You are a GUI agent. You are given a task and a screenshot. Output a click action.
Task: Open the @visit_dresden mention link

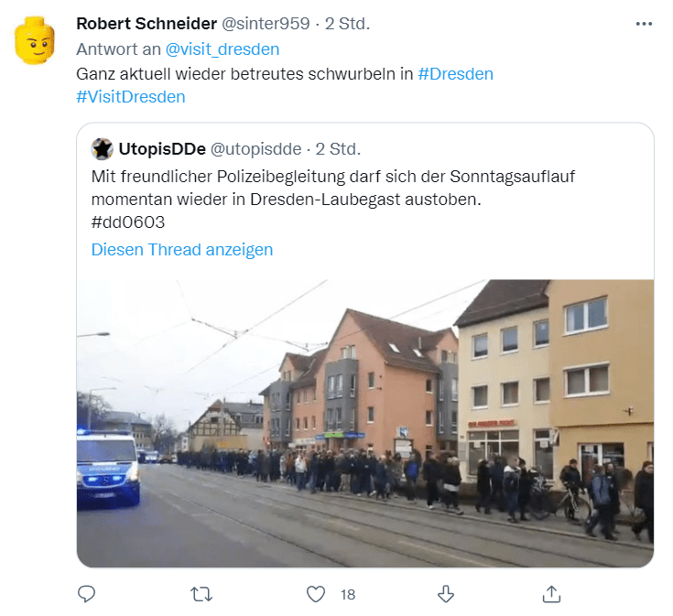pyautogui.click(x=223, y=49)
